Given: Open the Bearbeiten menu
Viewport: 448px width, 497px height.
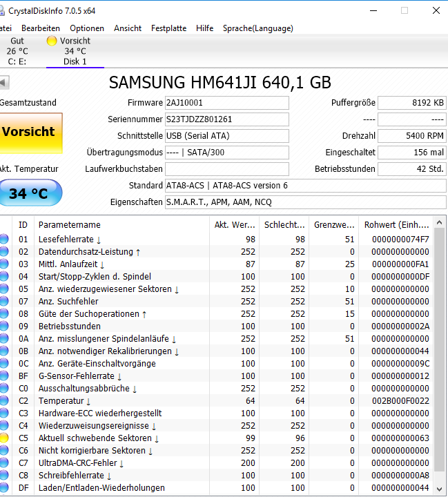Looking at the screenshot, I should pos(41,28).
